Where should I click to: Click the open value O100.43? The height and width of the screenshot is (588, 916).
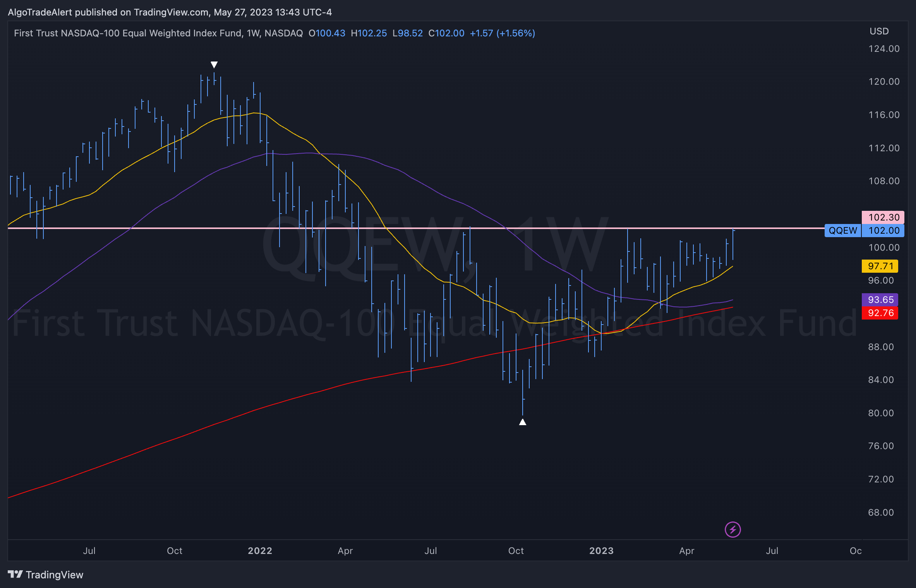pos(327,33)
